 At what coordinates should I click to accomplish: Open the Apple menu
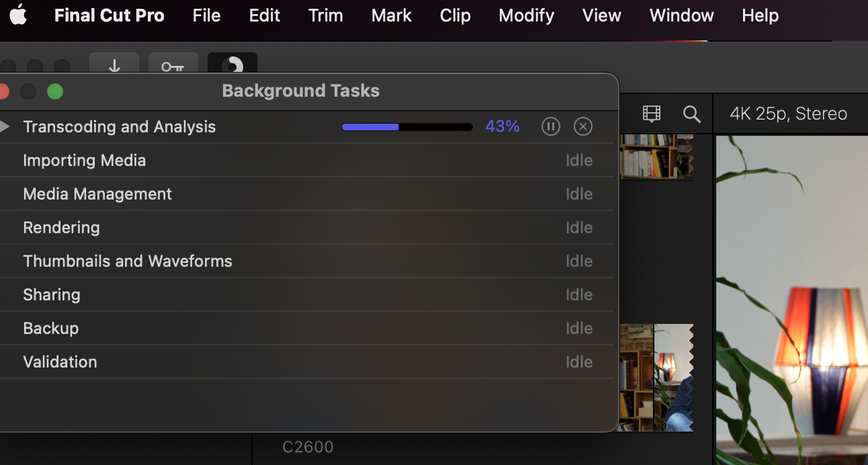point(18,15)
